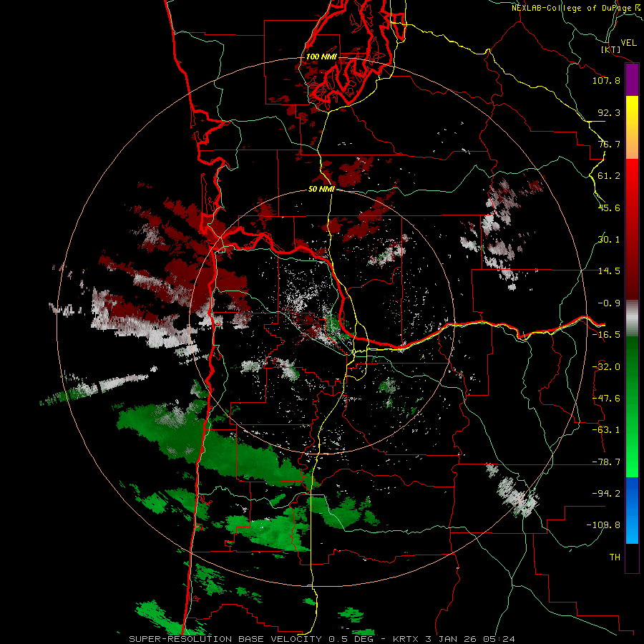
Task: Click the 92.3 velocity scale value
Action: [609, 112]
